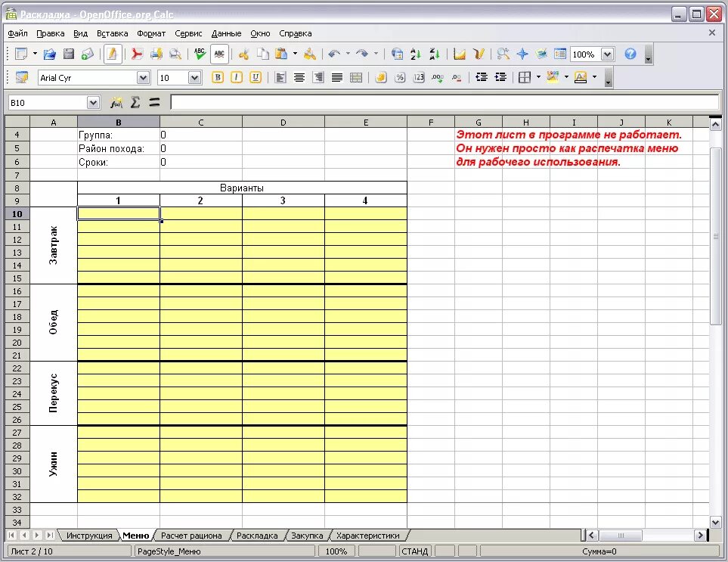Viewport: 728px width, 562px height.
Task: Open Page Preview icon
Action: pyautogui.click(x=175, y=54)
